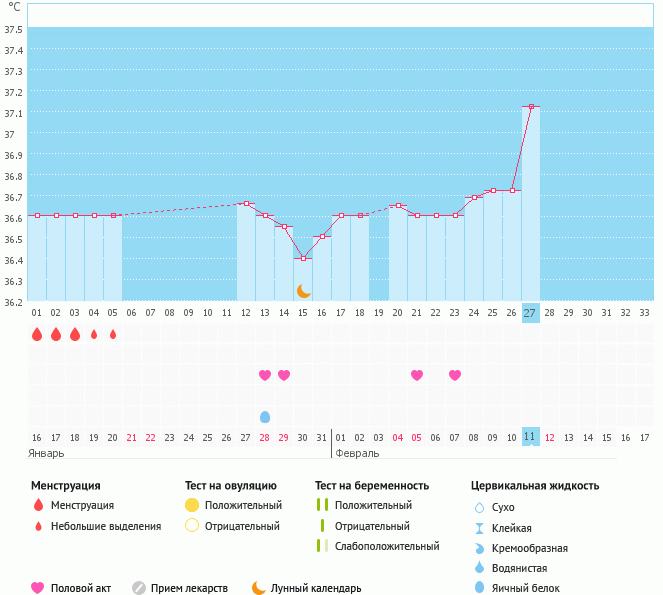Screen dimensions: 663x595
Task: Click the yellow 'Положительный' ovulation test icon
Action: tap(193, 506)
